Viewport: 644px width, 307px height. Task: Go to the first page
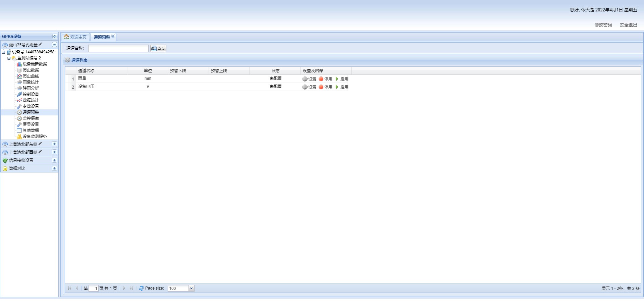69,288
